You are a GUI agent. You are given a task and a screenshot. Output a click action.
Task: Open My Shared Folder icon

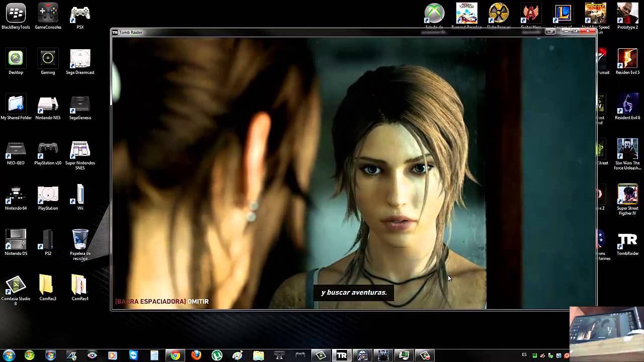(x=16, y=108)
